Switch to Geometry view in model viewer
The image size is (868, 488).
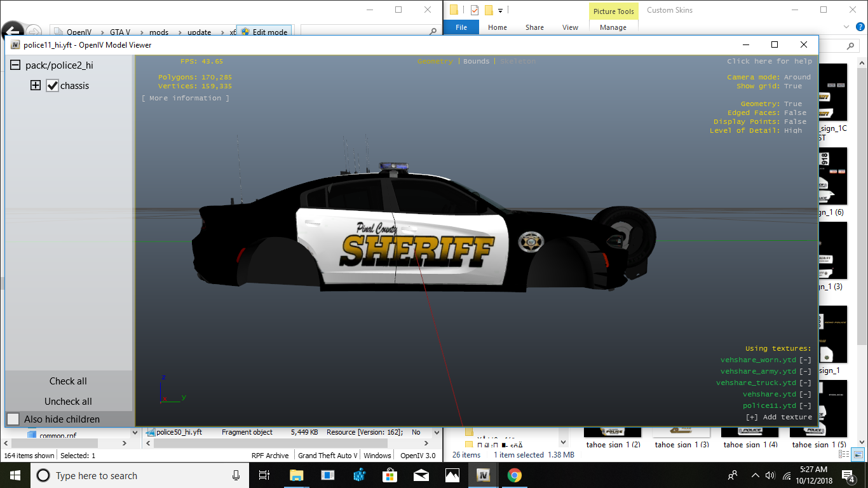pos(435,61)
